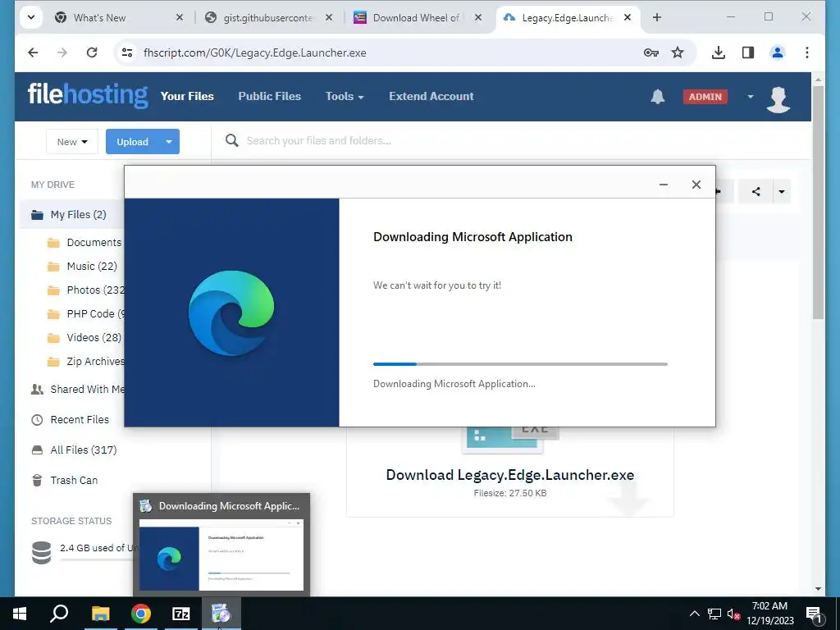Click Chrome icon in taskbar
This screenshot has height=630, width=840.
[141, 614]
